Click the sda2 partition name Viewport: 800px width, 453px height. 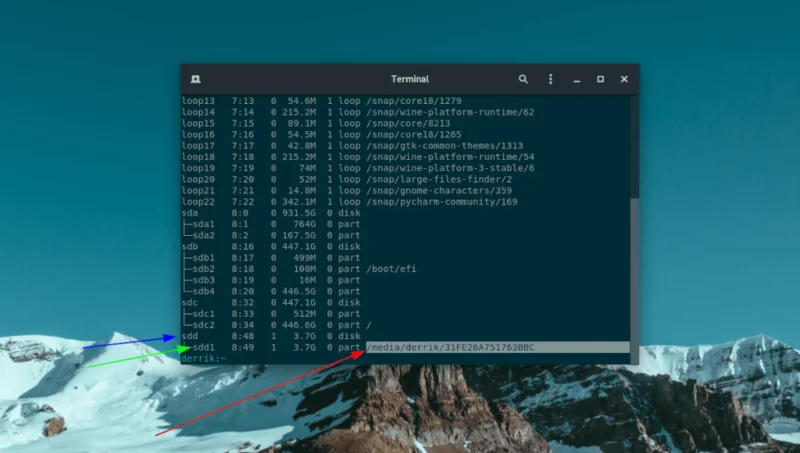(x=203, y=235)
